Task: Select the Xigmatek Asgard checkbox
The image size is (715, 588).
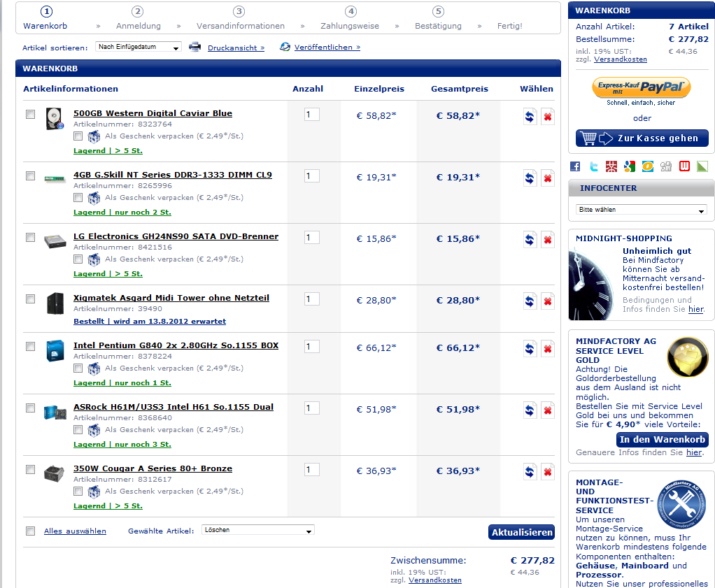Action: [x=31, y=299]
